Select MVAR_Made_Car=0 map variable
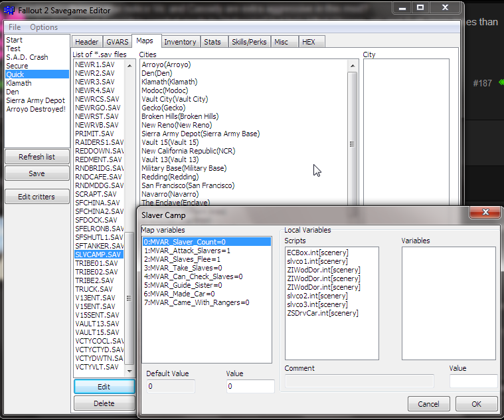This screenshot has height=420, width=504. click(x=207, y=294)
